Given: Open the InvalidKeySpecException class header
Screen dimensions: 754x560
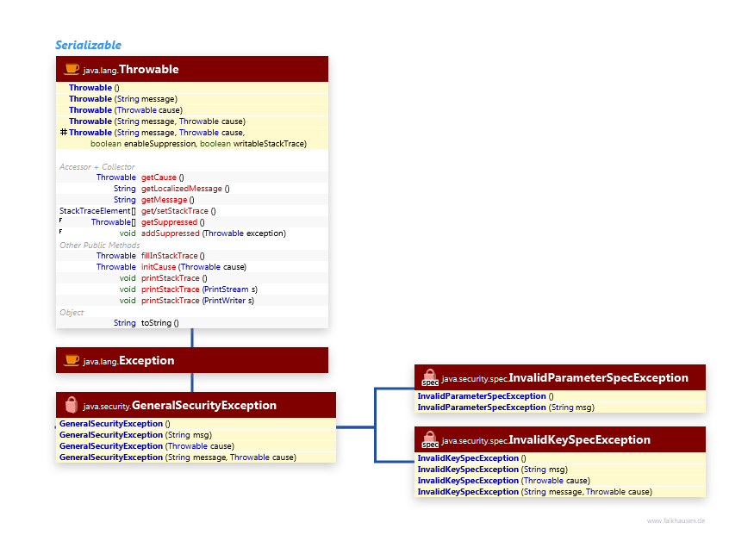Looking at the screenshot, I should 560,440.
